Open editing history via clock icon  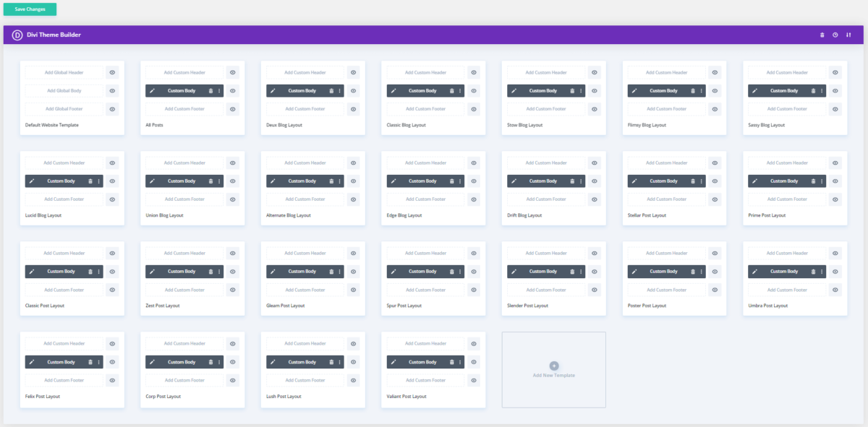coord(835,34)
